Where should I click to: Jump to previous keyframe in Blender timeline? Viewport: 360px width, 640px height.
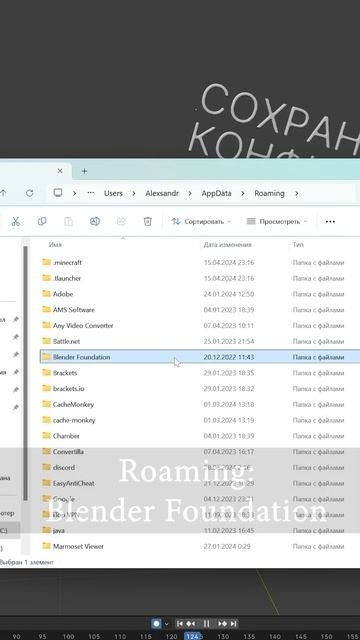[191, 623]
